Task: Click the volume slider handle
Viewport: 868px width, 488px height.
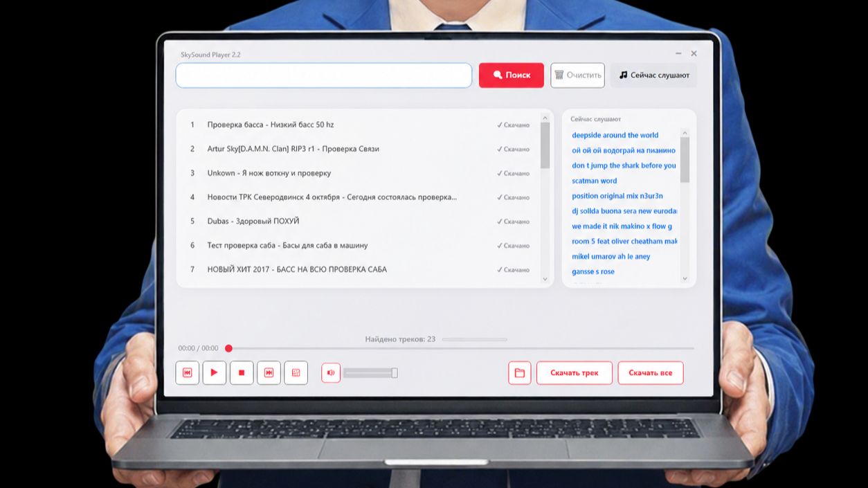Action: [x=395, y=373]
